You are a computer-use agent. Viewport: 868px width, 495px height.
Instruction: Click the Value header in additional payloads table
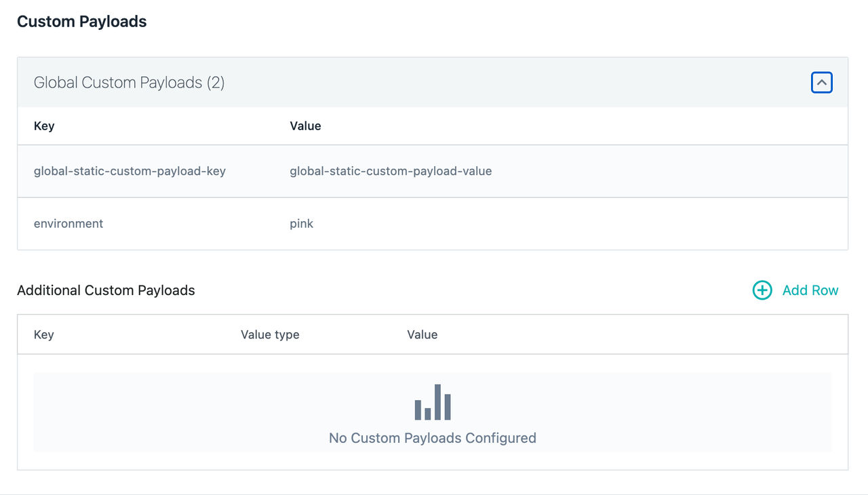[x=422, y=335]
